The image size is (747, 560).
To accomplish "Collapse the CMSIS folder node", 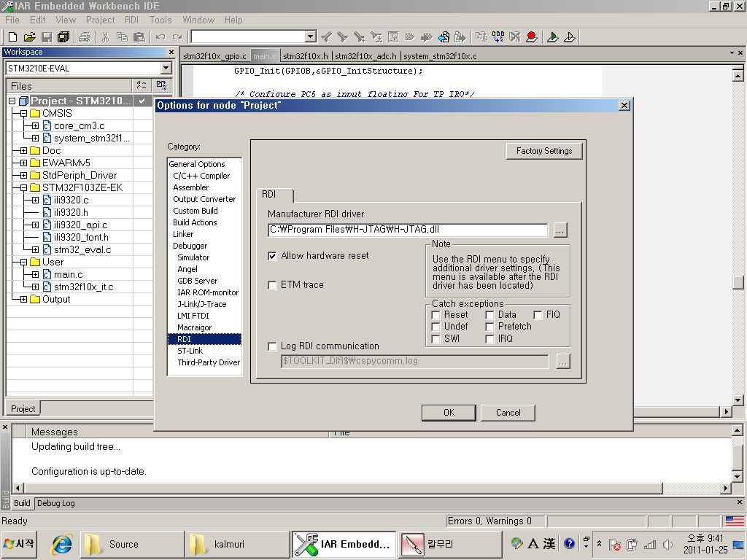I will [x=23, y=113].
